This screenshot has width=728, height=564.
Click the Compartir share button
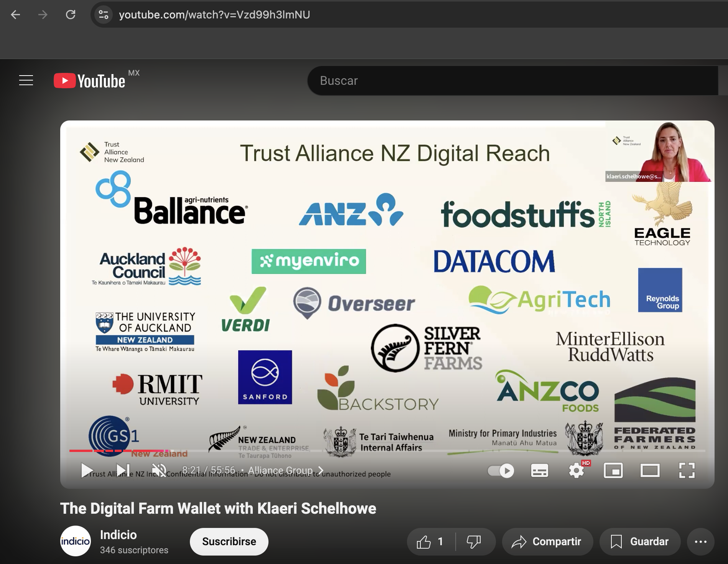tap(547, 542)
